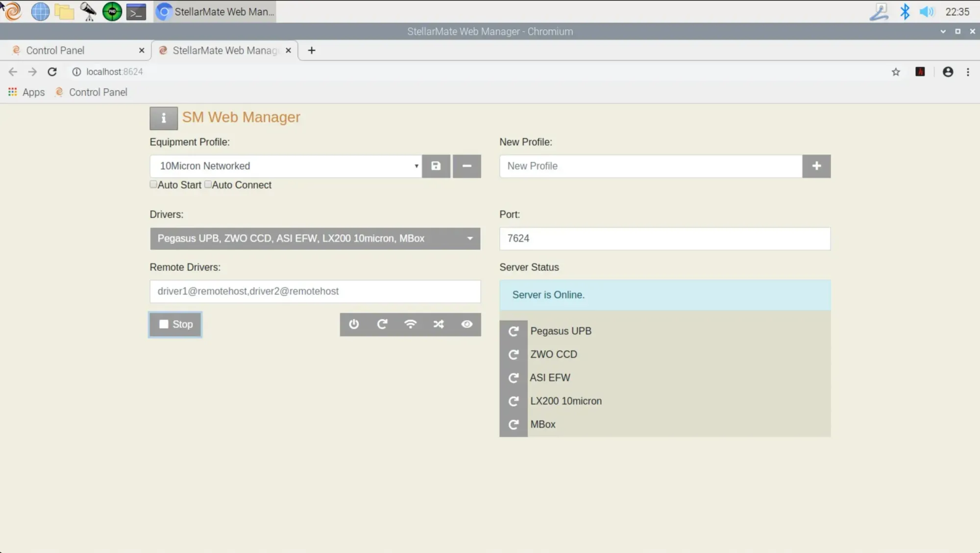Click the save profile floppy icon

point(436,166)
